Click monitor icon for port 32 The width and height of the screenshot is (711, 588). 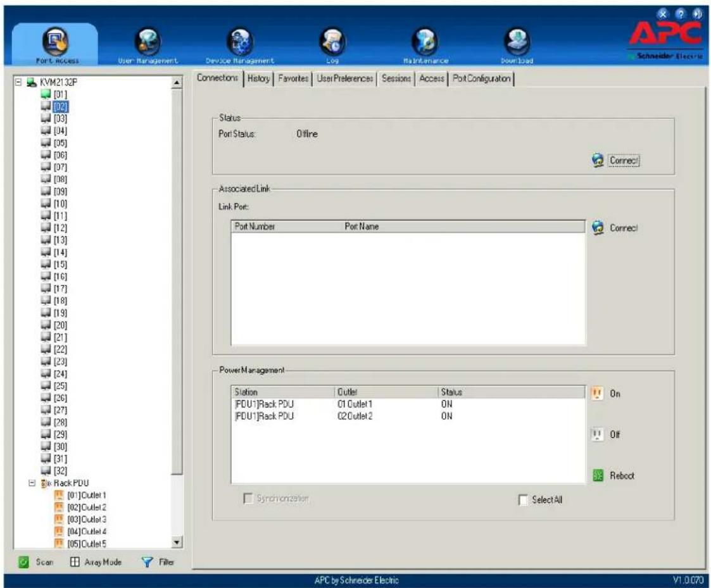(x=46, y=470)
